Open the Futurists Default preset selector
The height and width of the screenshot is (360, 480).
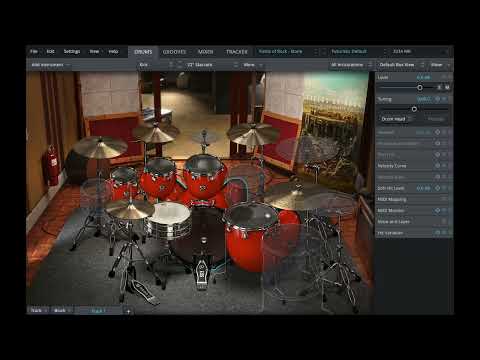(x=358, y=51)
